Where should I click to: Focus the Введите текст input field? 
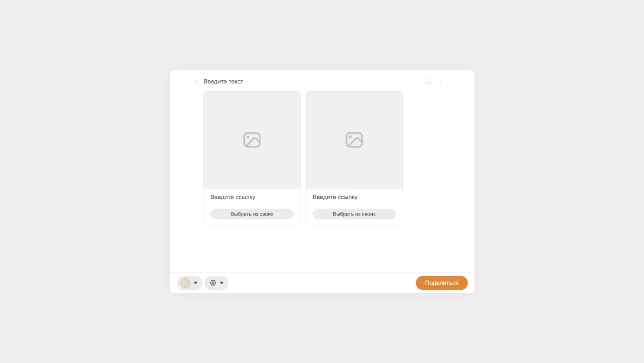tap(312, 82)
